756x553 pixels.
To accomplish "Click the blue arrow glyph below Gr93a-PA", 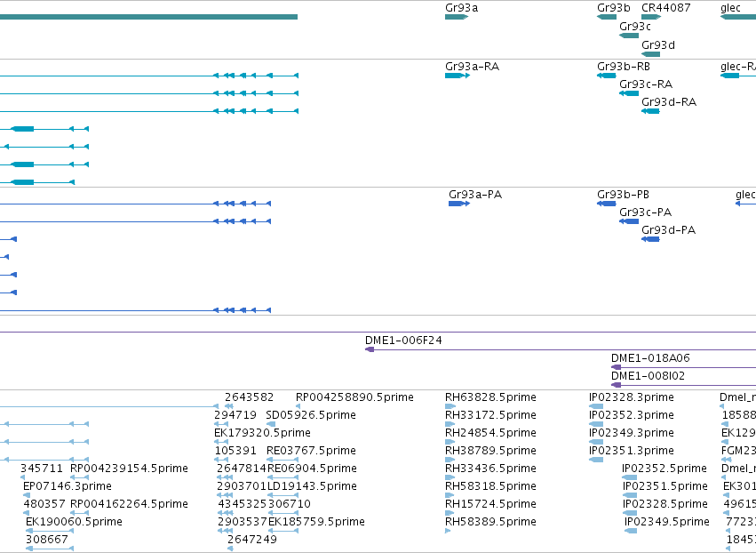I will tap(459, 204).
